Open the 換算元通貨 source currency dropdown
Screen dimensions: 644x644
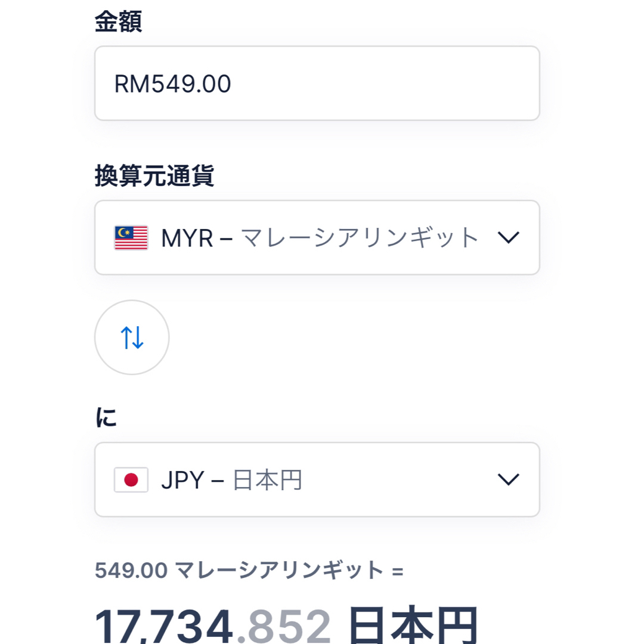(317, 237)
